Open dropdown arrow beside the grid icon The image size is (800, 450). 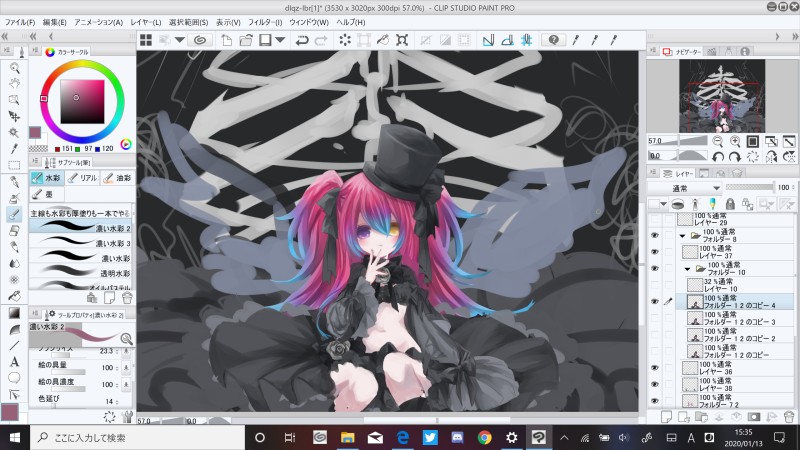point(180,40)
